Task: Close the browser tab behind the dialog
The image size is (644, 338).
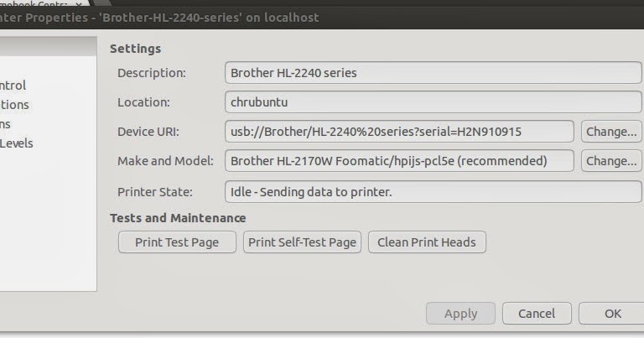Action: tap(79, 3)
